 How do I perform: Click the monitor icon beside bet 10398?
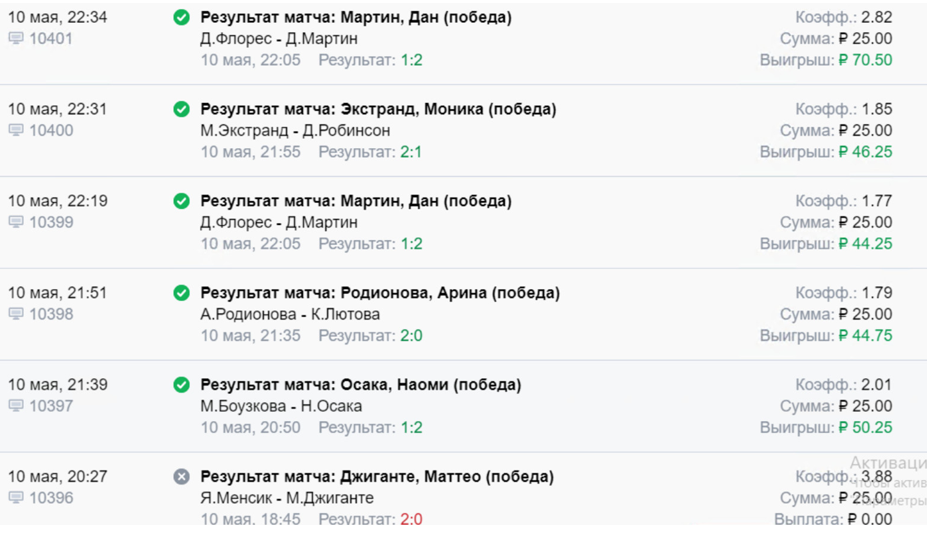click(x=16, y=314)
